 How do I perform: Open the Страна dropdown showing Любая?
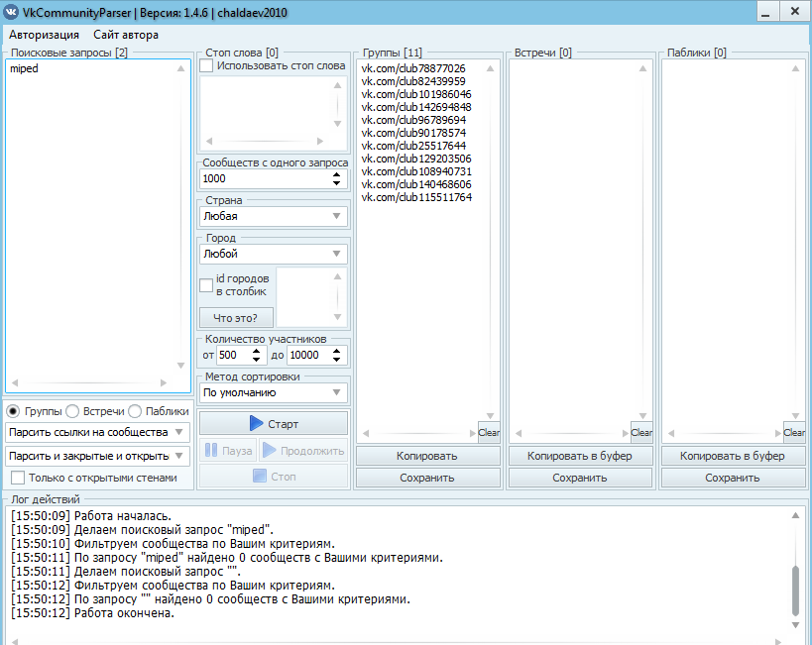click(273, 216)
